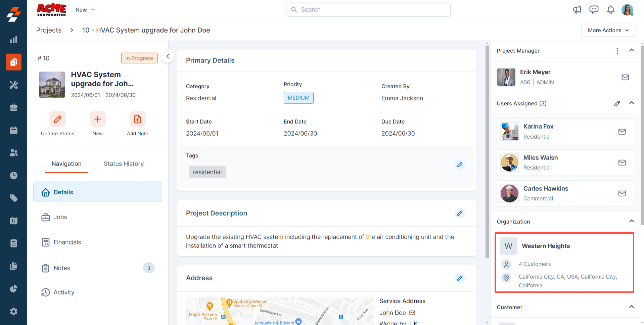Open the More Actions dropdown
Screen dimensions: 644x325
608,30
